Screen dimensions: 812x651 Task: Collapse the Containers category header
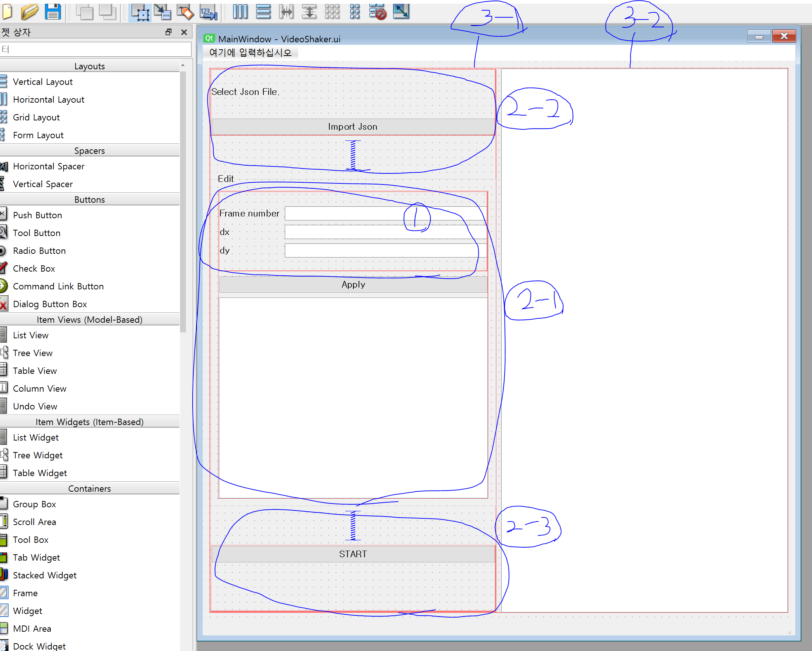90,488
